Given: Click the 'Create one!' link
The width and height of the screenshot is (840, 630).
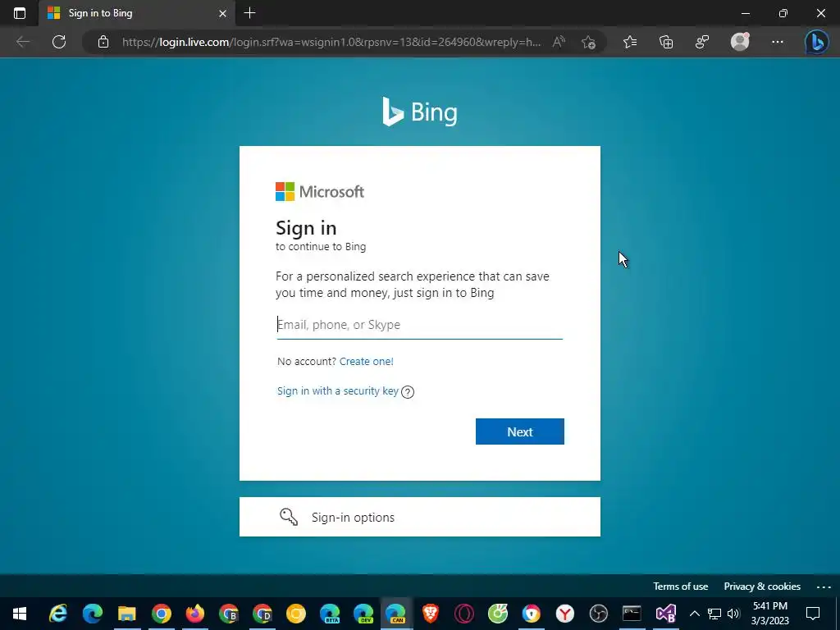Looking at the screenshot, I should 367,362.
